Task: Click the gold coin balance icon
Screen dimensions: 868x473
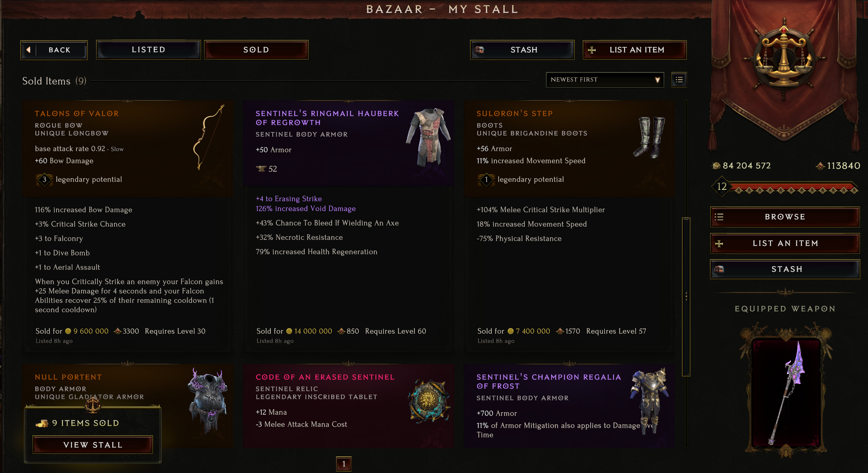Action: (x=716, y=166)
